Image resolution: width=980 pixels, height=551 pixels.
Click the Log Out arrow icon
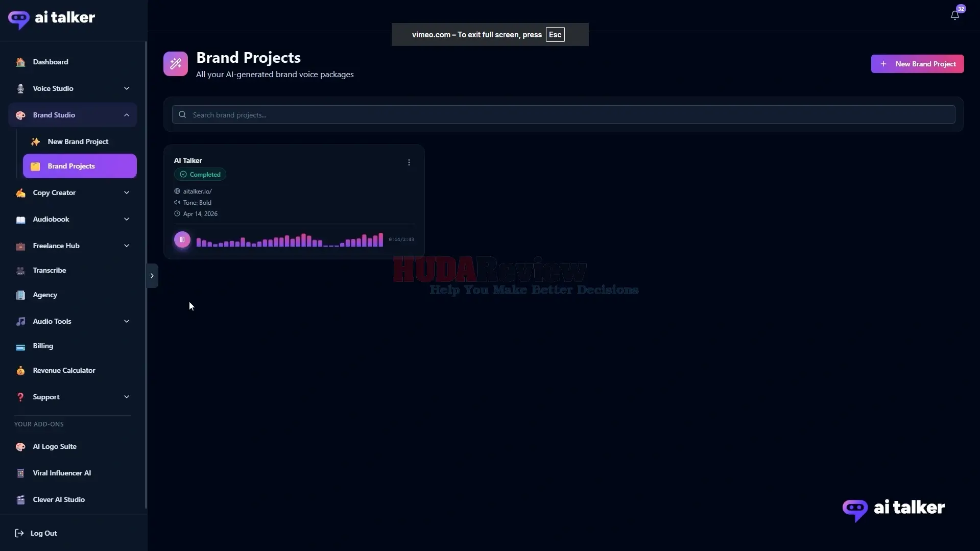tap(19, 533)
